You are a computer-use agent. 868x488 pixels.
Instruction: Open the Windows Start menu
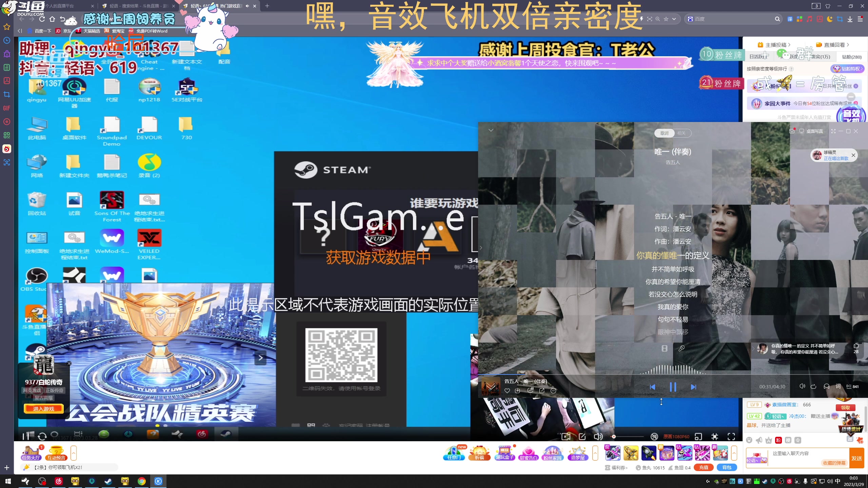(8, 481)
